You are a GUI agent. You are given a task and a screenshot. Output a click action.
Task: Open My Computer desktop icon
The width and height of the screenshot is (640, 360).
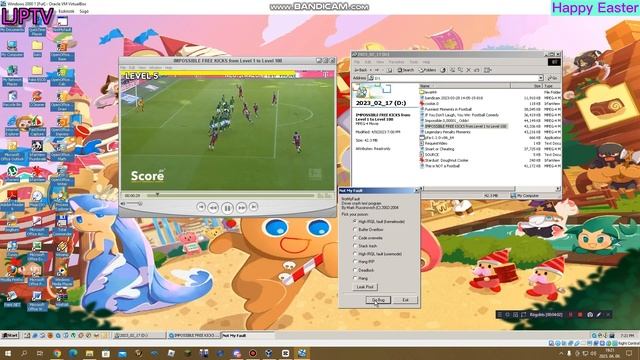point(12,48)
